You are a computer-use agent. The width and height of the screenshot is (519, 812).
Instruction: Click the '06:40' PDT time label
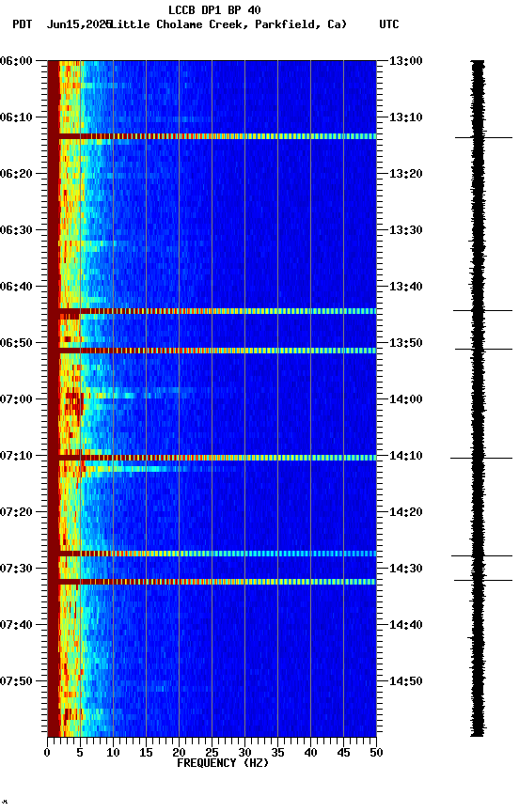click(16, 287)
